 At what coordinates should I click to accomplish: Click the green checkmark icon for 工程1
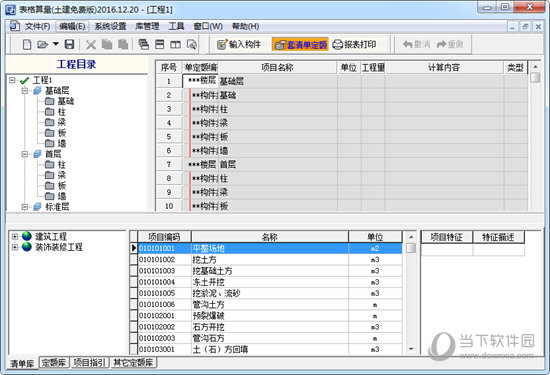(x=24, y=81)
